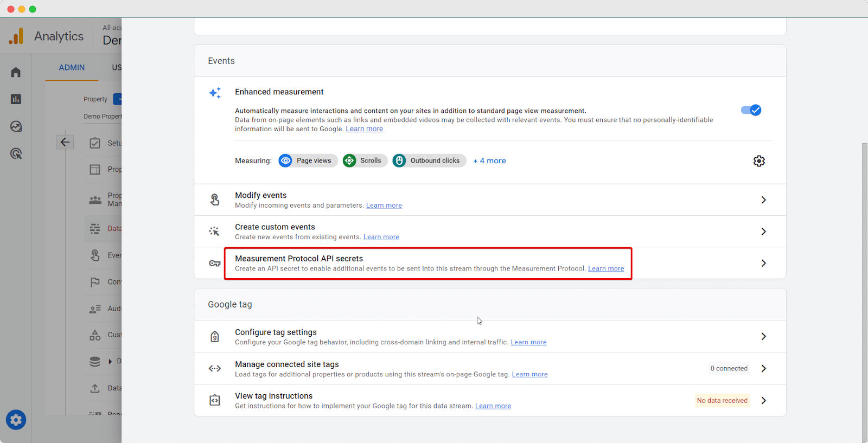Open Explore icon in left sidebar

click(x=16, y=126)
